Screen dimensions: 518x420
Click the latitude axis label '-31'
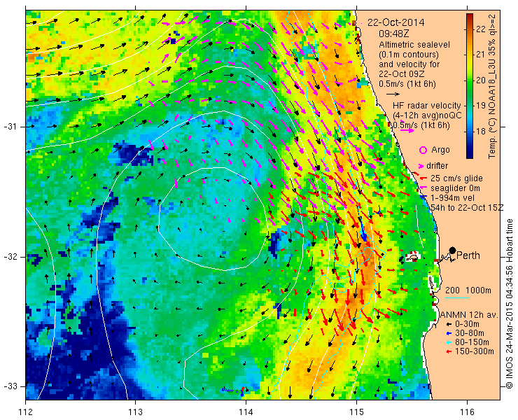coord(10,127)
